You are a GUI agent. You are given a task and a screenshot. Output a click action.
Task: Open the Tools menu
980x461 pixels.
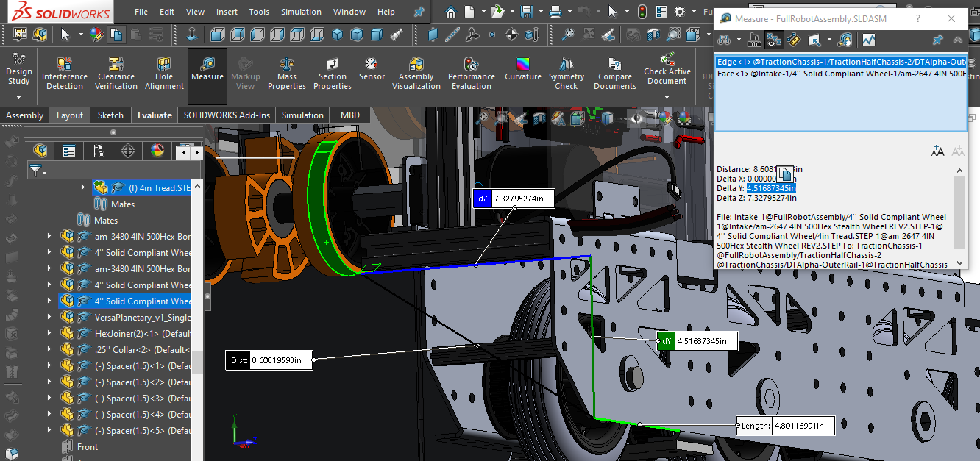(x=259, y=12)
